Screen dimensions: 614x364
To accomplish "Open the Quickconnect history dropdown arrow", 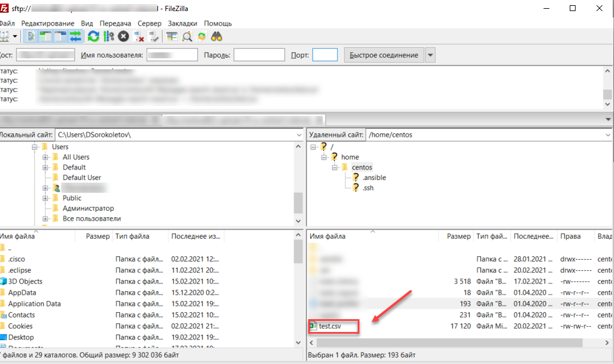I will click(x=430, y=55).
